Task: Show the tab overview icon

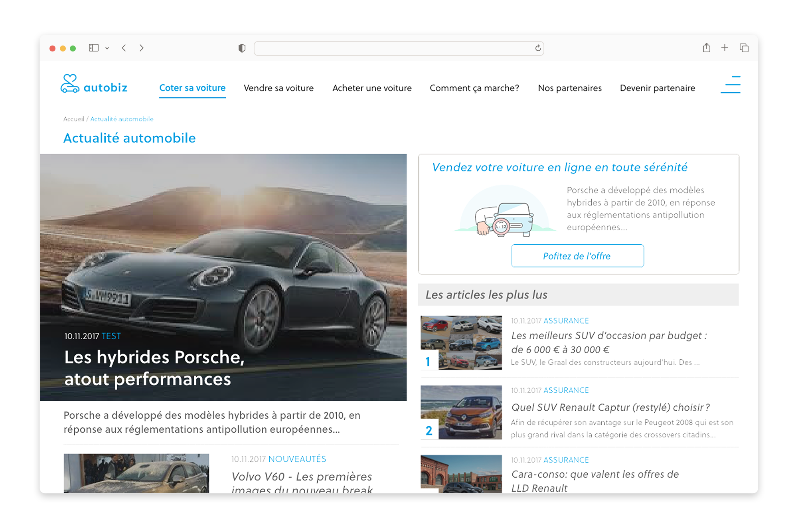Action: (744, 48)
